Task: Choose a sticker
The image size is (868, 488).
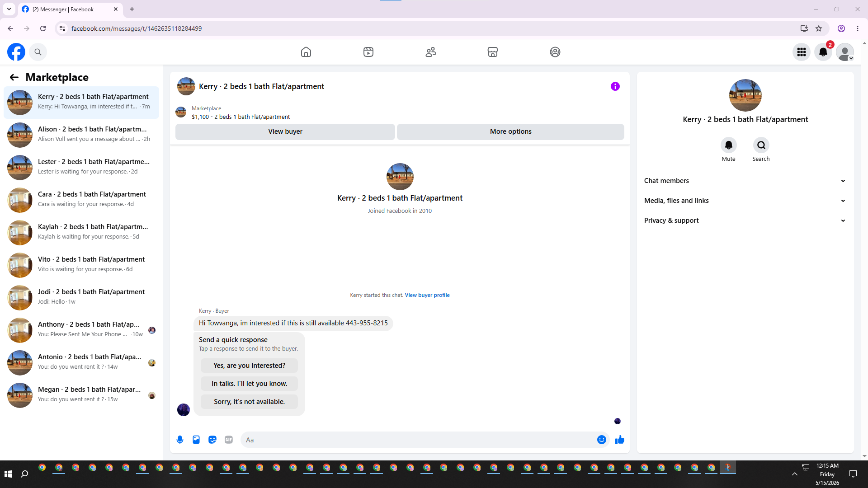Action: click(212, 440)
